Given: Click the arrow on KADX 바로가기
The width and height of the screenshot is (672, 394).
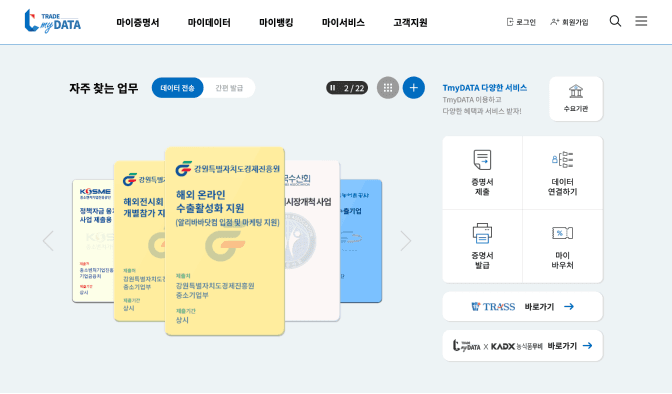Looking at the screenshot, I should tap(588, 346).
